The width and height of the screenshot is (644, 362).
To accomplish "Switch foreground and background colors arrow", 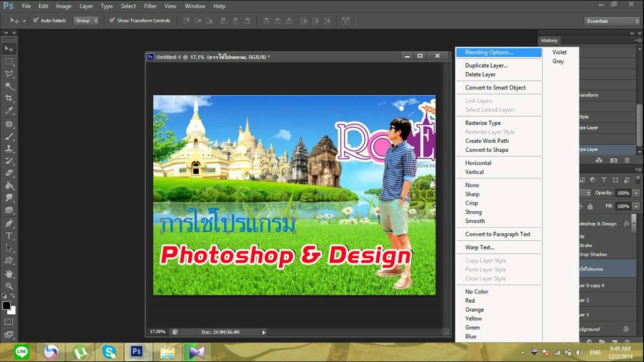I will tap(13, 296).
